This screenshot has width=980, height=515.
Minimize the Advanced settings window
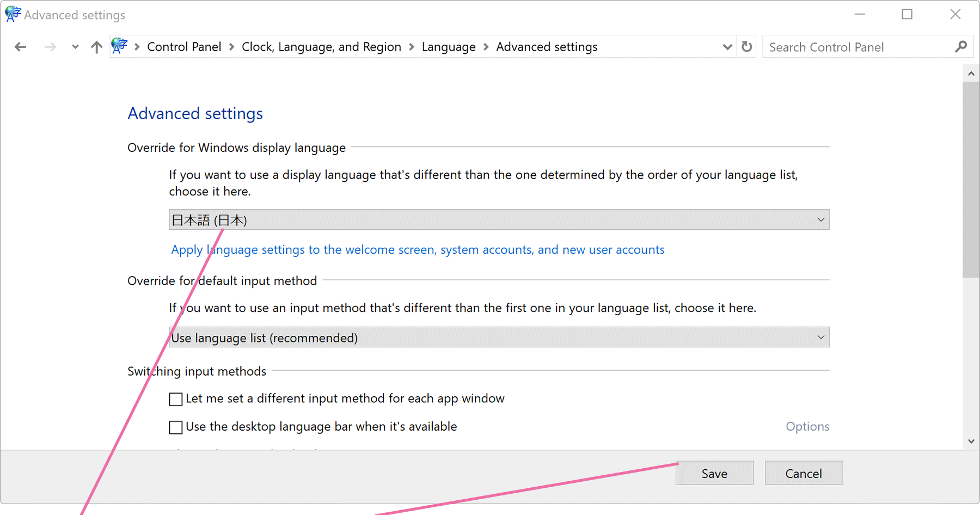click(860, 14)
